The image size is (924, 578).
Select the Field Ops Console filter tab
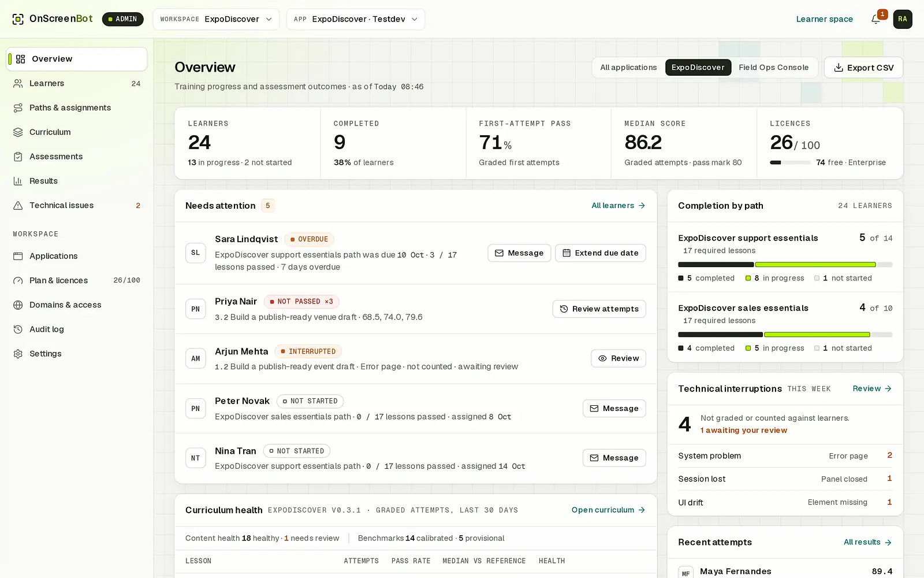[773, 68]
